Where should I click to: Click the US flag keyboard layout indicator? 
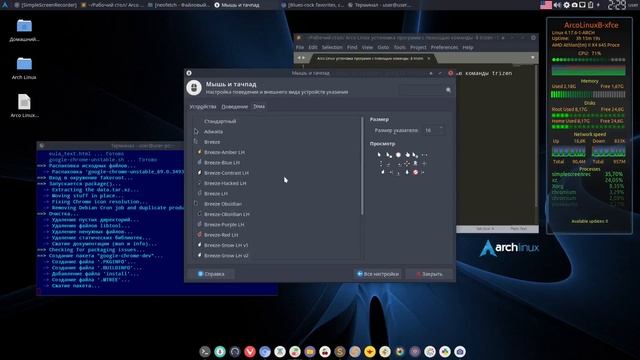coord(546,5)
